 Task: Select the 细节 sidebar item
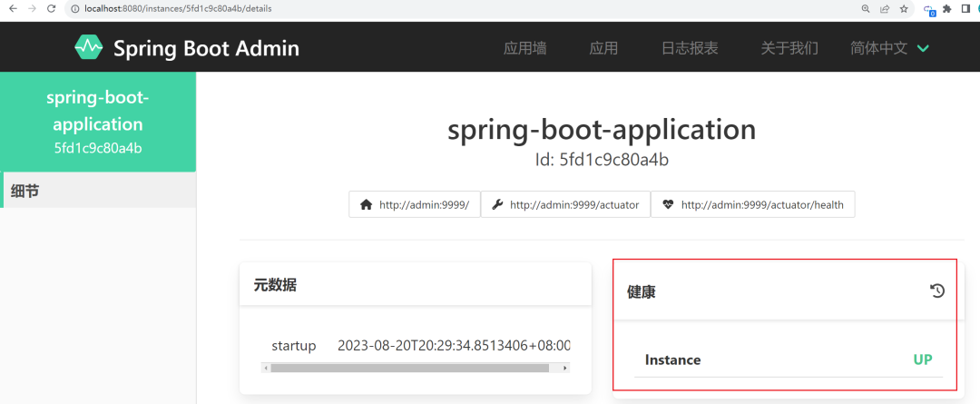pyautogui.click(x=98, y=191)
